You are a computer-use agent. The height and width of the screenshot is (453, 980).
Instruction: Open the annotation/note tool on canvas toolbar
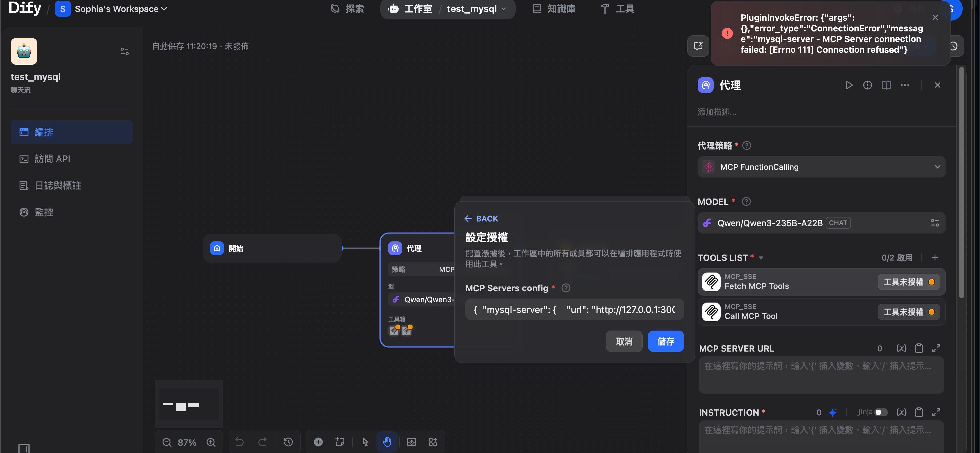tap(340, 442)
